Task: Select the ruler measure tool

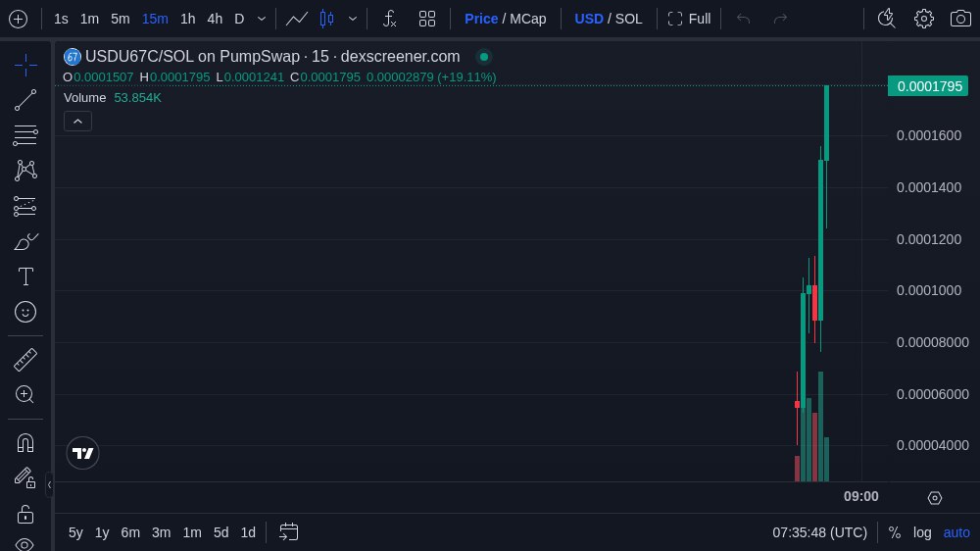Action: 25,360
